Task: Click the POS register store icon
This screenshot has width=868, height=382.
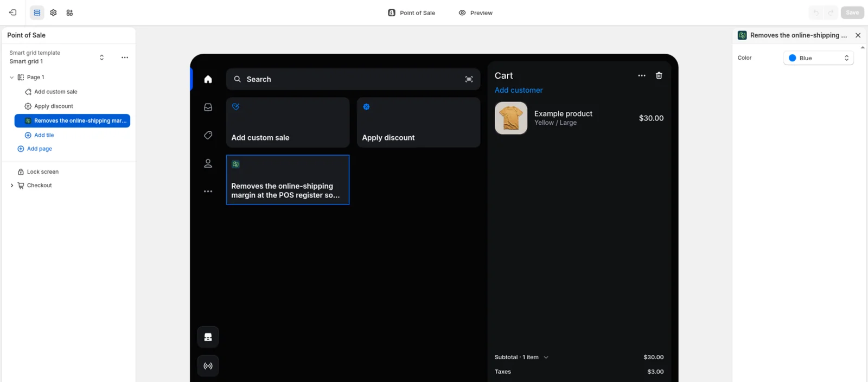Action: click(x=208, y=337)
